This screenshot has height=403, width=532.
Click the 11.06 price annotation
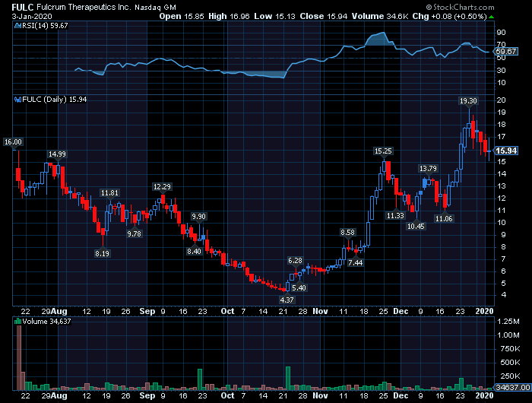coord(444,219)
